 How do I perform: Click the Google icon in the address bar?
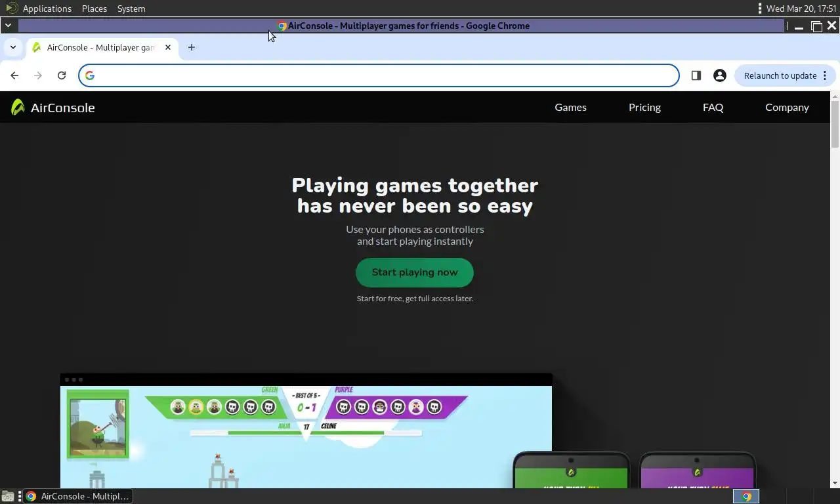tap(90, 75)
